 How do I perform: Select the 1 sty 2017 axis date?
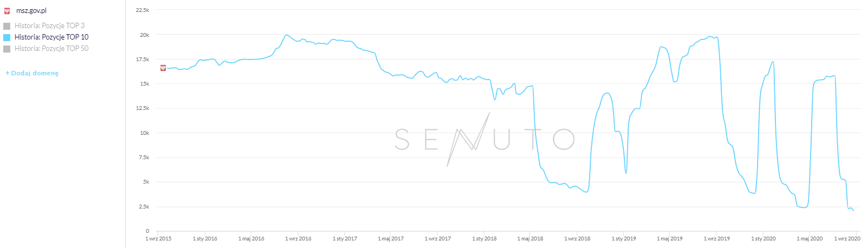pyautogui.click(x=345, y=239)
